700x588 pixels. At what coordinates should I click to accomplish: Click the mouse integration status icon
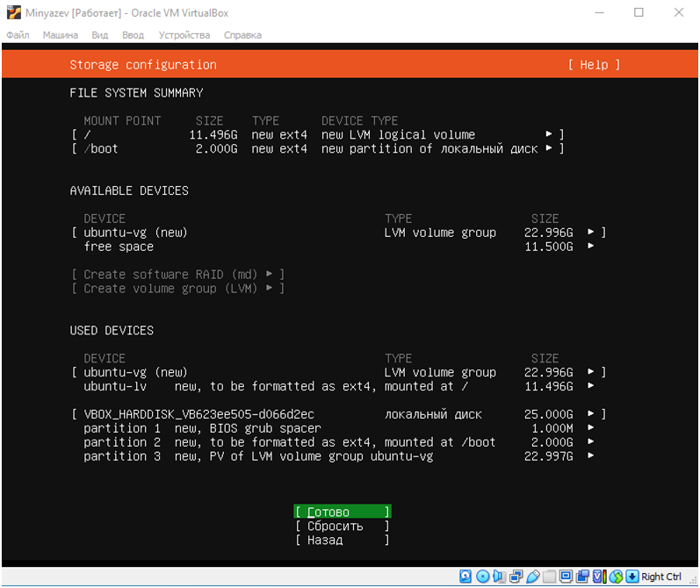[616, 577]
